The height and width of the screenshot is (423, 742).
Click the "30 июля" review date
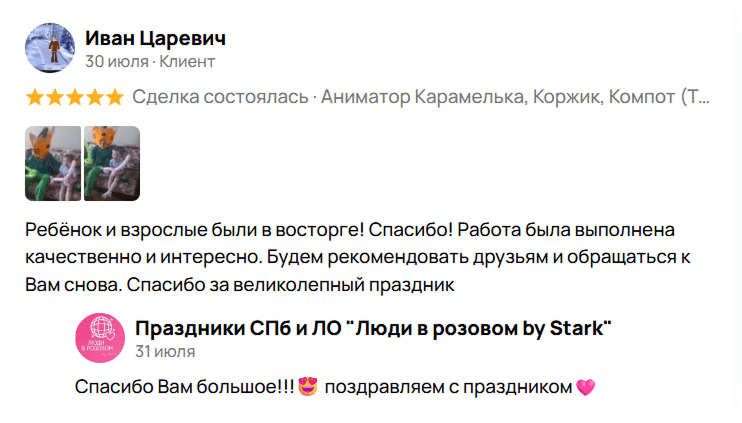pos(116,62)
